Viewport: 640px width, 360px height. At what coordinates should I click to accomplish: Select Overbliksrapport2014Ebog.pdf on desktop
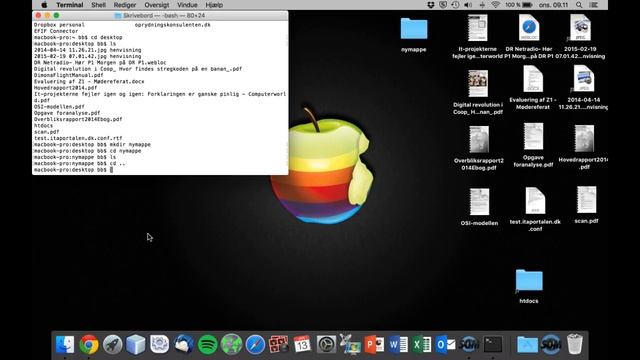[x=479, y=148]
